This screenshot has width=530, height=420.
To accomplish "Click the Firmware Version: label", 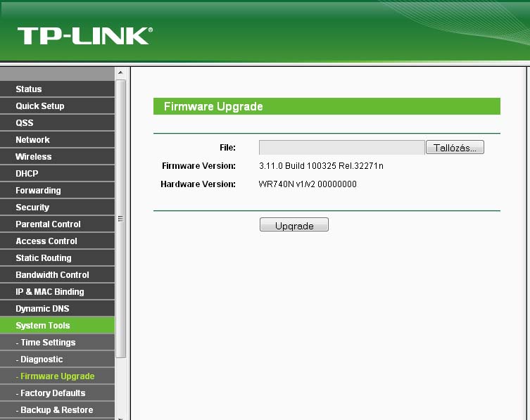I will pos(198,166).
